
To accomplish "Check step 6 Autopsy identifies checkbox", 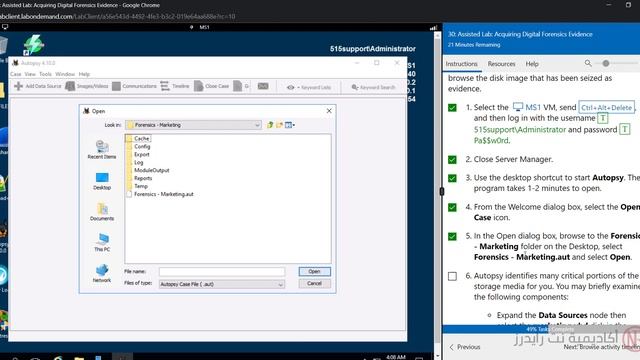I will [x=452, y=276].
